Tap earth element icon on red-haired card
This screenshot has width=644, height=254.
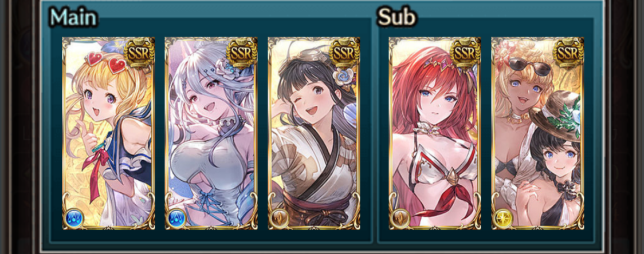(x=401, y=219)
